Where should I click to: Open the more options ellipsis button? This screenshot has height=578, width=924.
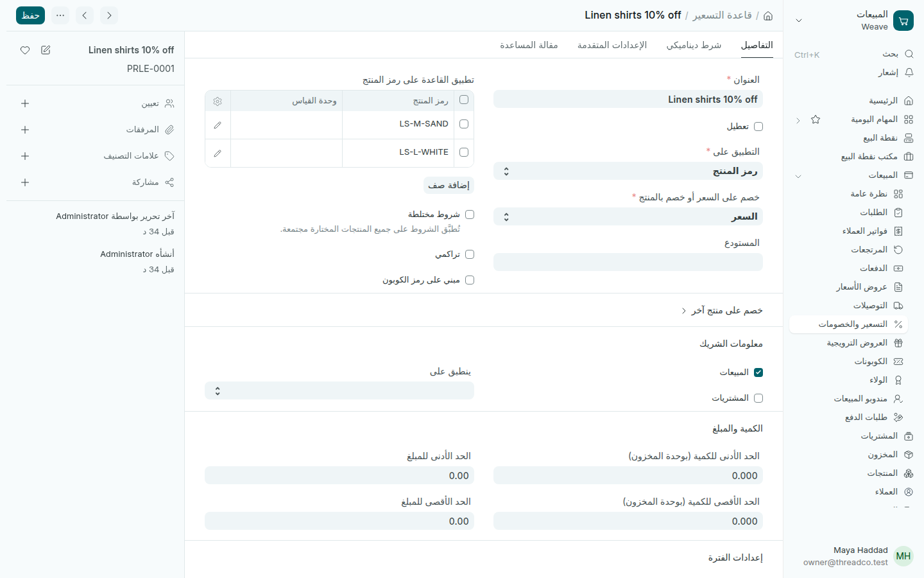pos(60,15)
